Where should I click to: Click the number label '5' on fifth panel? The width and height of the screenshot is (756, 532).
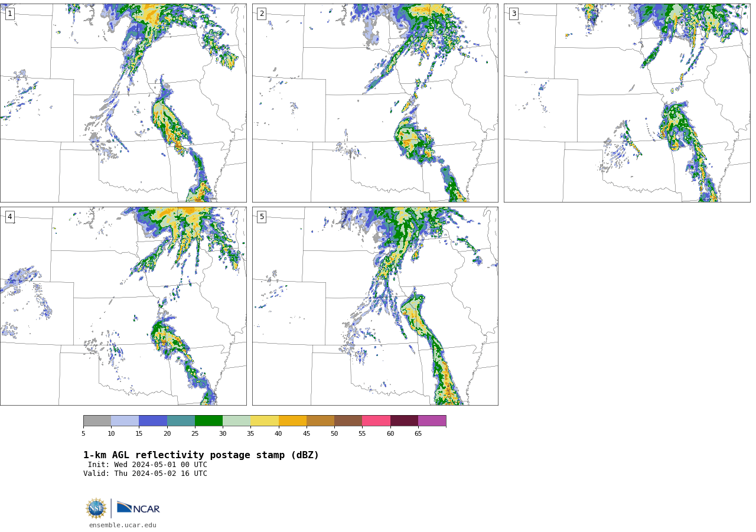[262, 217]
